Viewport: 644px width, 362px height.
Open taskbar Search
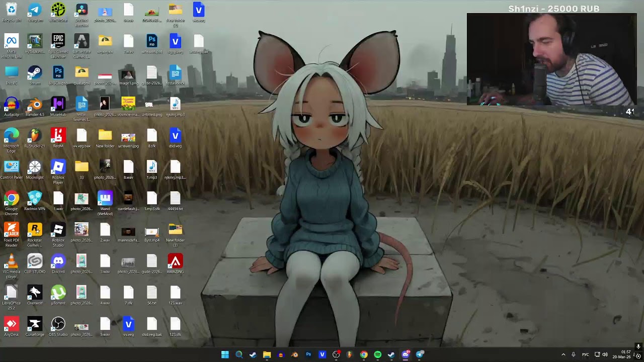(x=239, y=354)
